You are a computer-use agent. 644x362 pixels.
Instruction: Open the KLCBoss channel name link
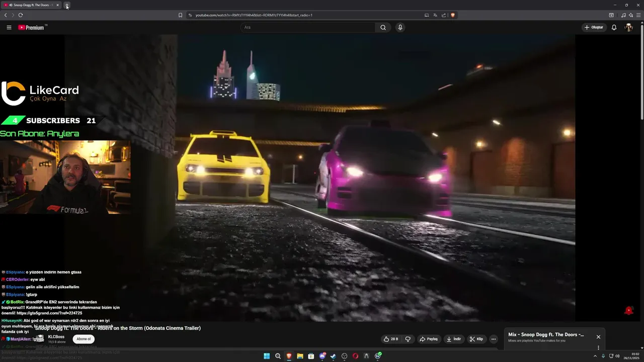(56, 336)
